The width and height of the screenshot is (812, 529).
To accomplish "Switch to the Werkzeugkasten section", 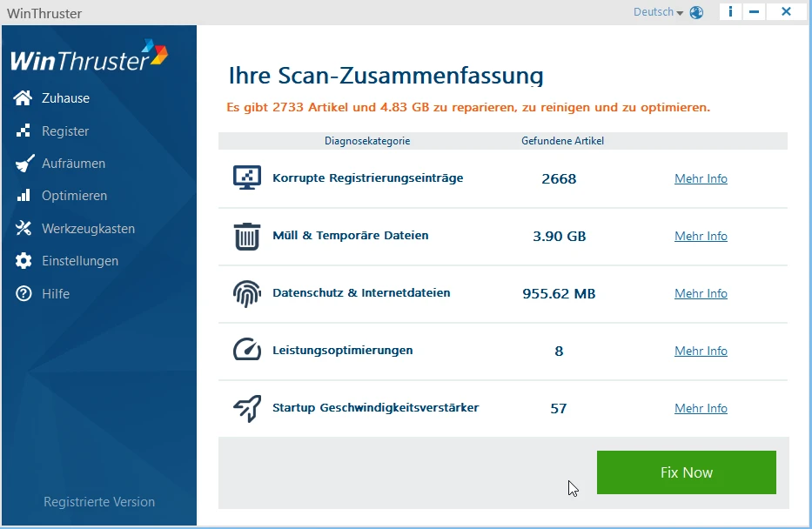I will coord(88,229).
